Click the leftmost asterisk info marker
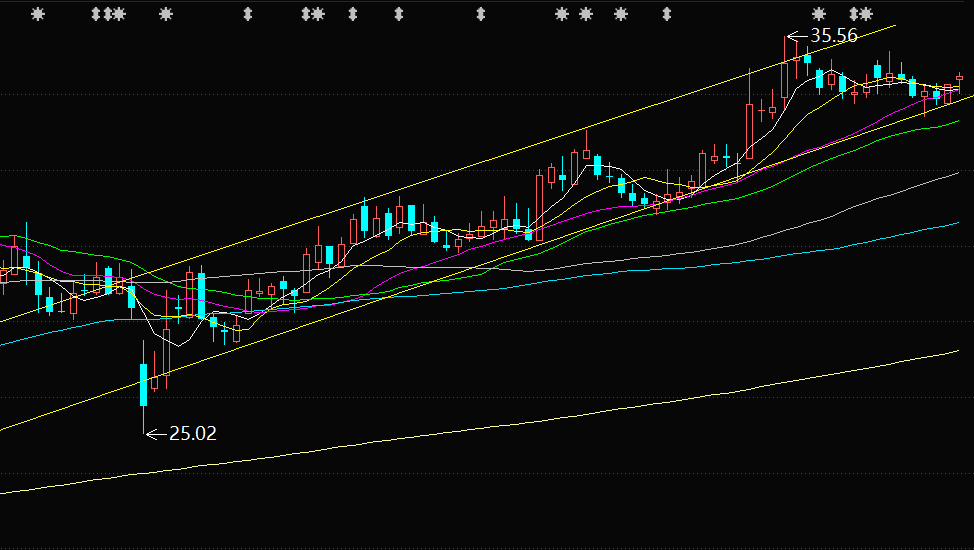Viewport: 974px width, 550px height. click(x=38, y=14)
